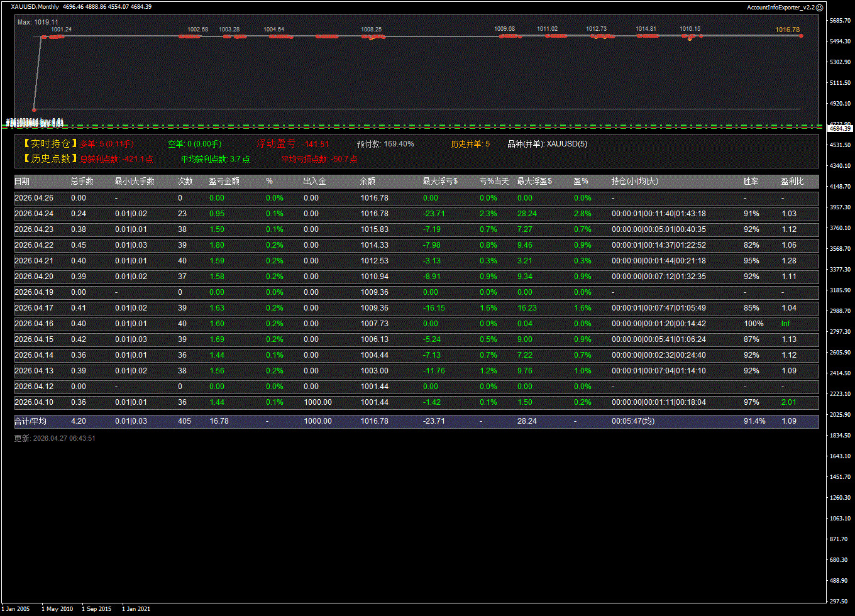The image size is (855, 616).
Task: Click the 盈利比 column header
Action: click(x=792, y=182)
